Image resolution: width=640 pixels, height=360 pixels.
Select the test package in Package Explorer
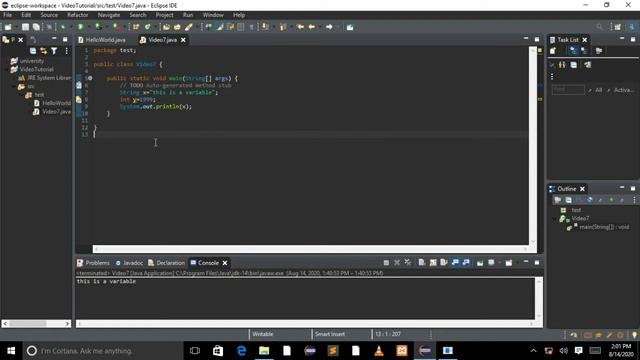point(39,95)
